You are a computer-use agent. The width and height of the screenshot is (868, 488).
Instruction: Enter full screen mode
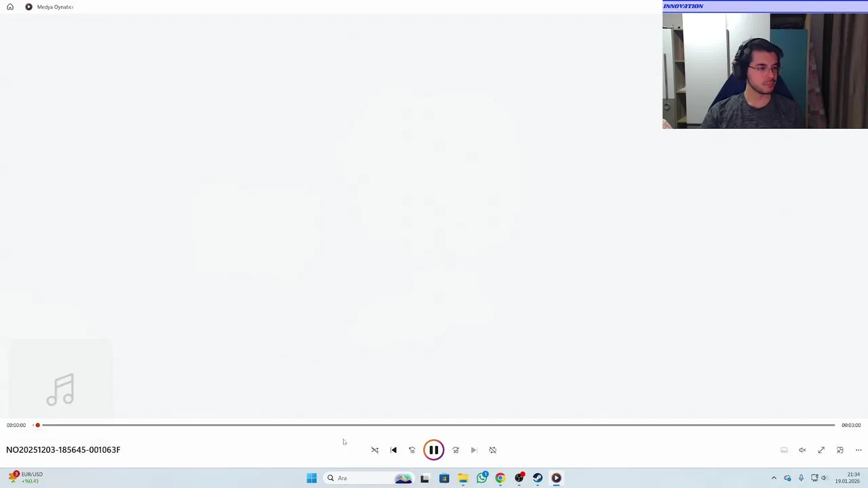821,450
